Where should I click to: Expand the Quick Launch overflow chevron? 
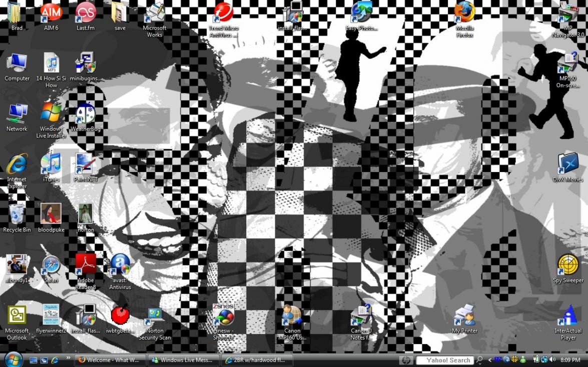coord(68,357)
